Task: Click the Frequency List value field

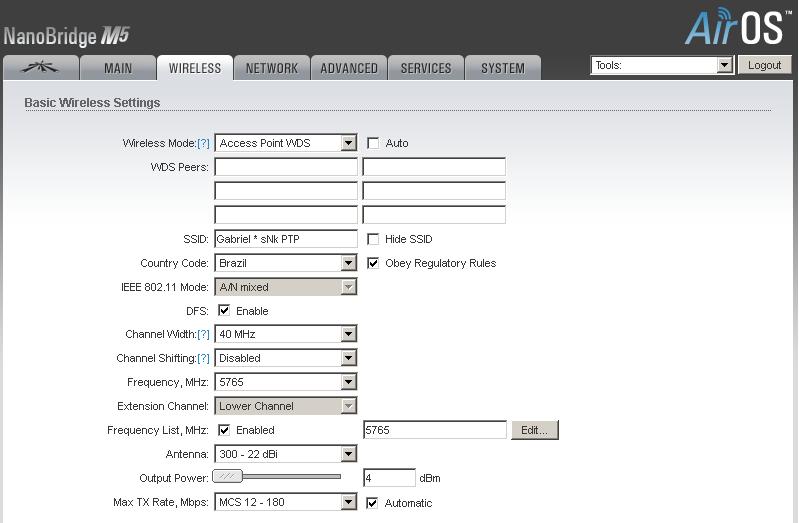Action: coord(435,430)
